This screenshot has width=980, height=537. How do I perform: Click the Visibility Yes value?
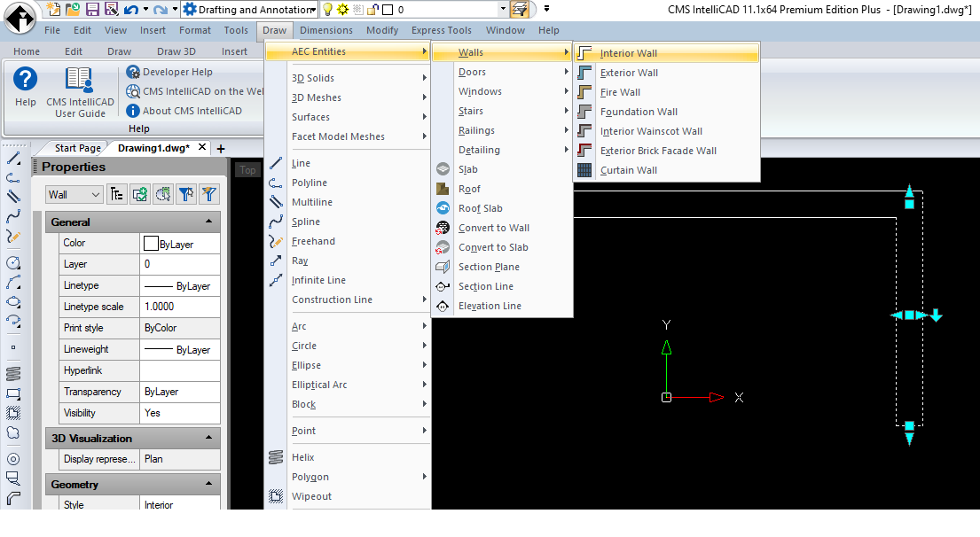[180, 413]
